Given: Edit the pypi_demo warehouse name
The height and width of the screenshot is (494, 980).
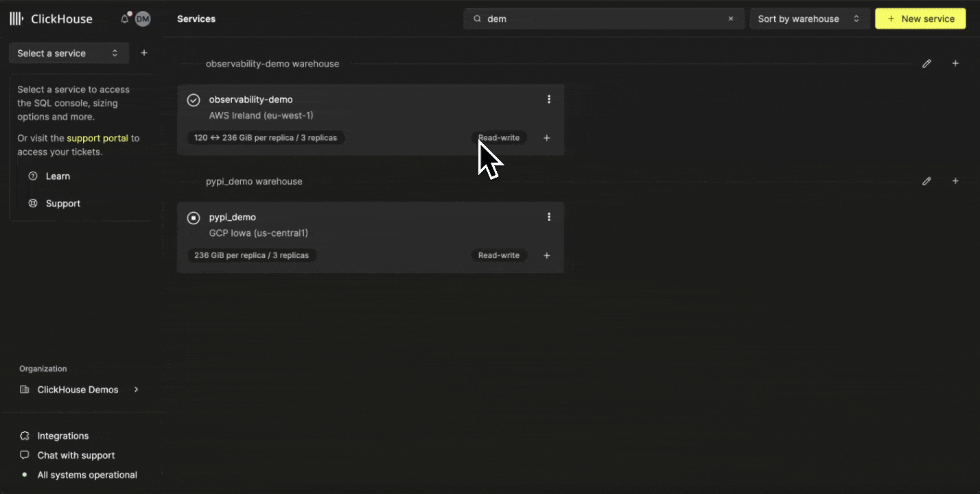Looking at the screenshot, I should point(926,181).
